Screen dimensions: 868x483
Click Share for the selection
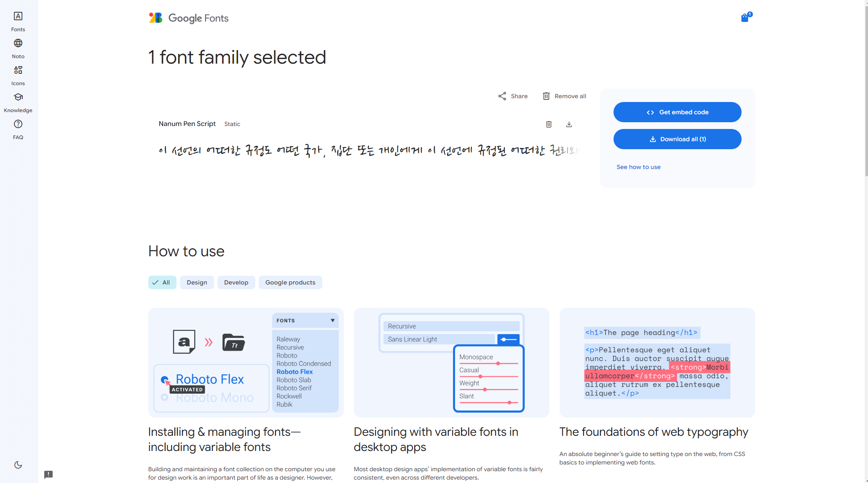[x=513, y=96]
